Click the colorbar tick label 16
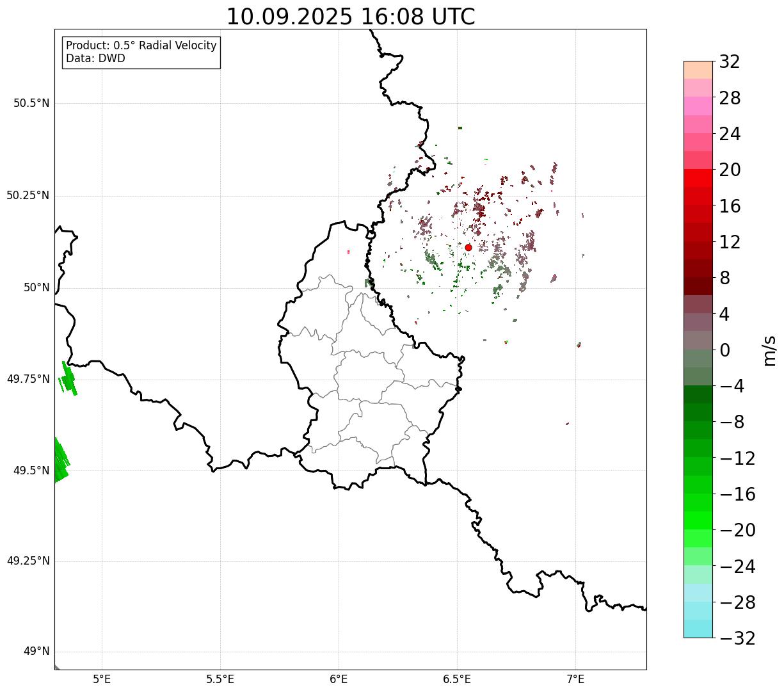 click(x=730, y=206)
